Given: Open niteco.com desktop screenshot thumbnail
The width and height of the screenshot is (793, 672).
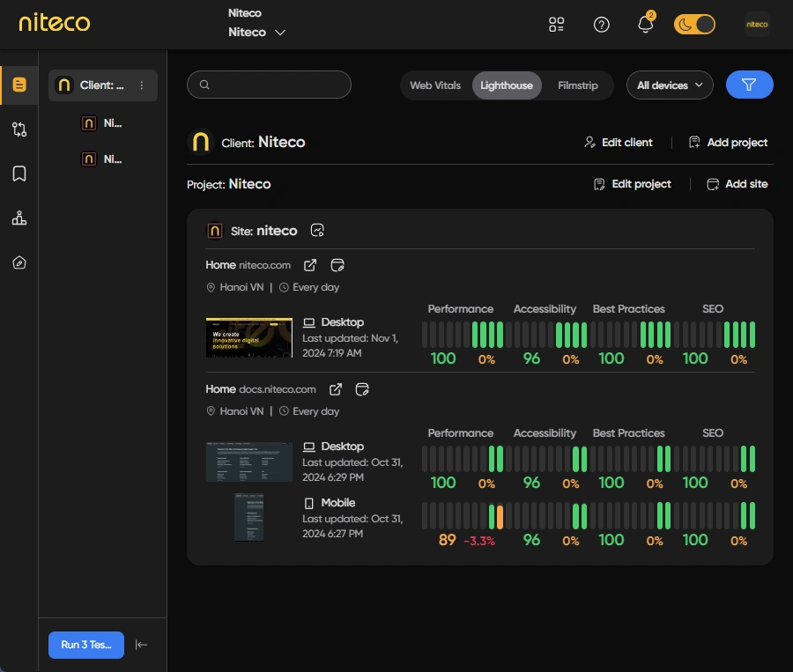Looking at the screenshot, I should [x=248, y=337].
